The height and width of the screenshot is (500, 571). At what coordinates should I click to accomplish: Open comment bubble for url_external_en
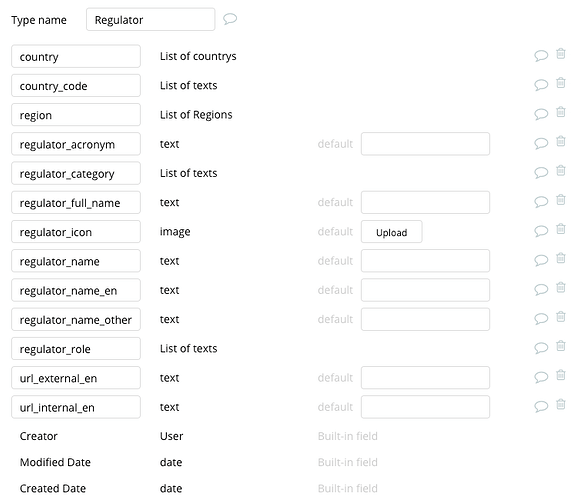541,377
